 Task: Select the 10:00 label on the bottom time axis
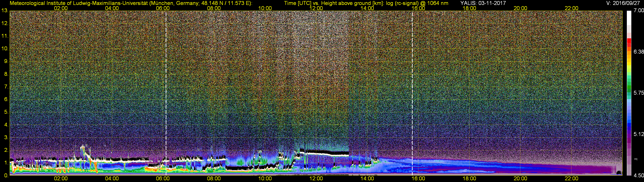[x=265, y=179]
